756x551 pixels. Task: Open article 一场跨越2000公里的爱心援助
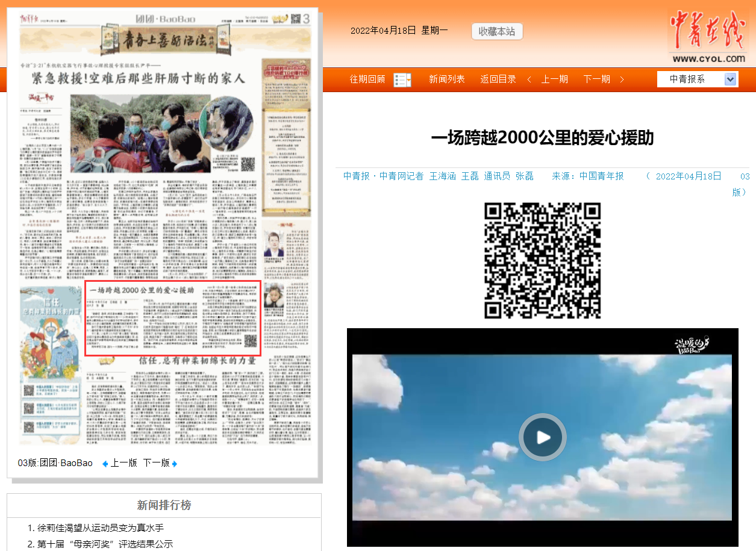[542, 138]
